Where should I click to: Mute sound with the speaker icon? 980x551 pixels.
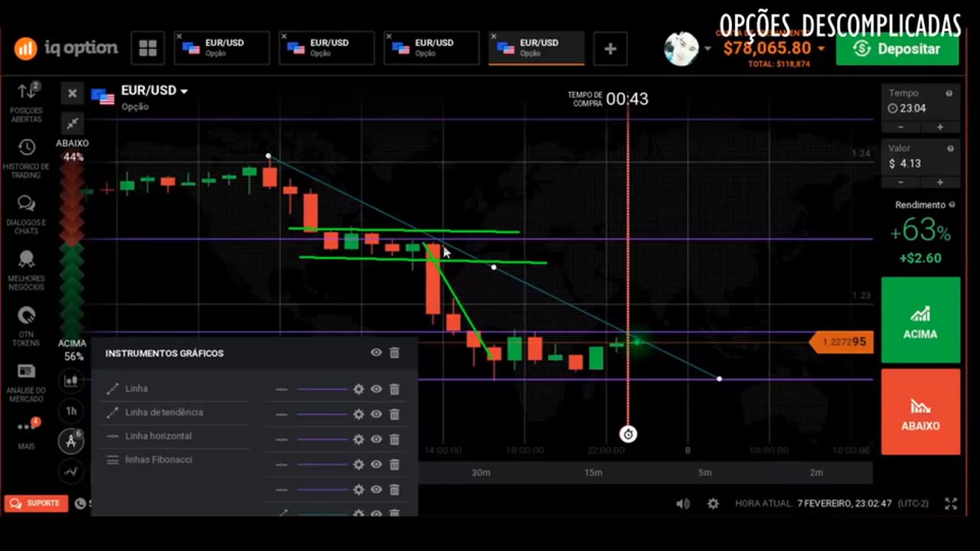(x=683, y=504)
